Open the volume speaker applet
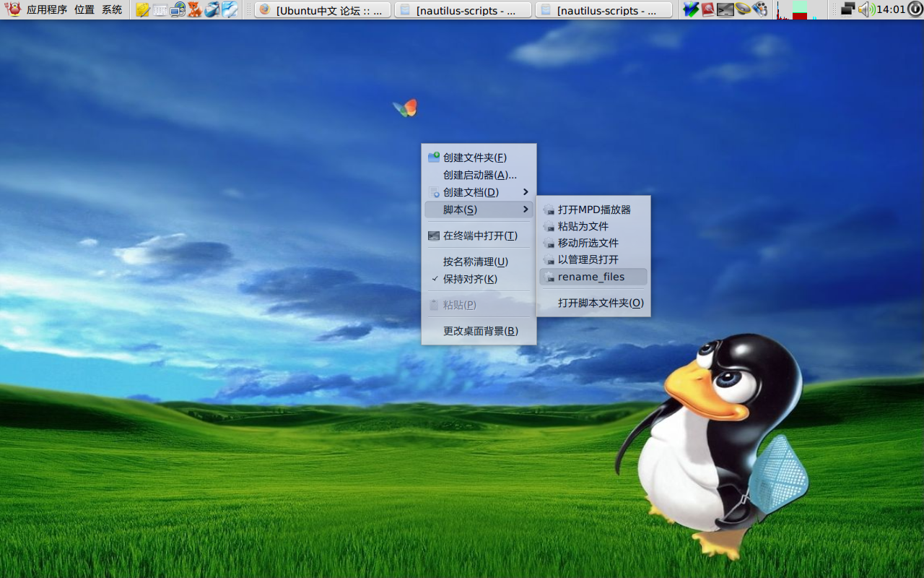Viewport: 924px width, 578px height. click(866, 9)
